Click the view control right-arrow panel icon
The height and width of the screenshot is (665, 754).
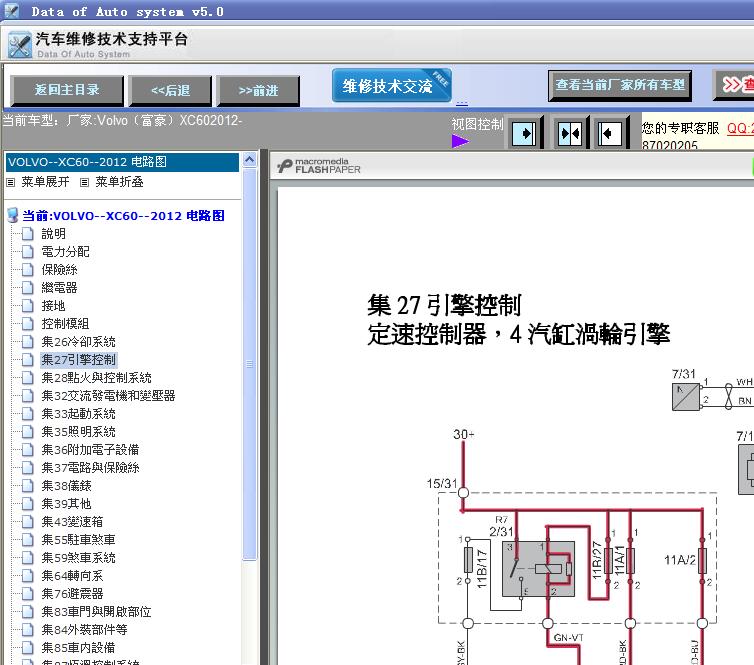tap(525, 132)
